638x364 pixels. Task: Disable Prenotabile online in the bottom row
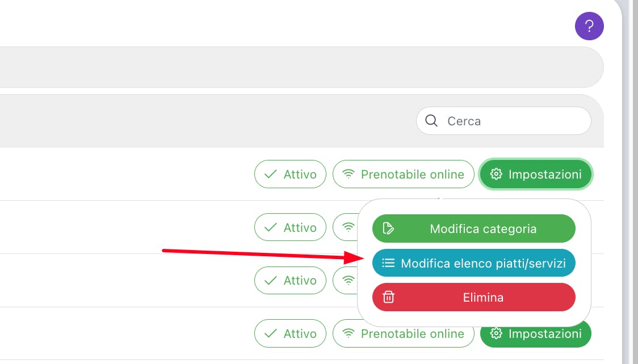[x=403, y=334]
